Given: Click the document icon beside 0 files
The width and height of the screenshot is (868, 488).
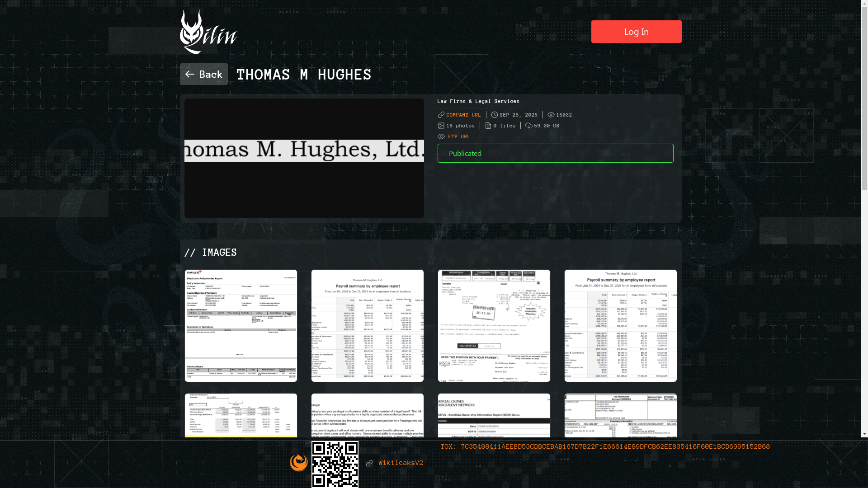Looking at the screenshot, I should [488, 126].
